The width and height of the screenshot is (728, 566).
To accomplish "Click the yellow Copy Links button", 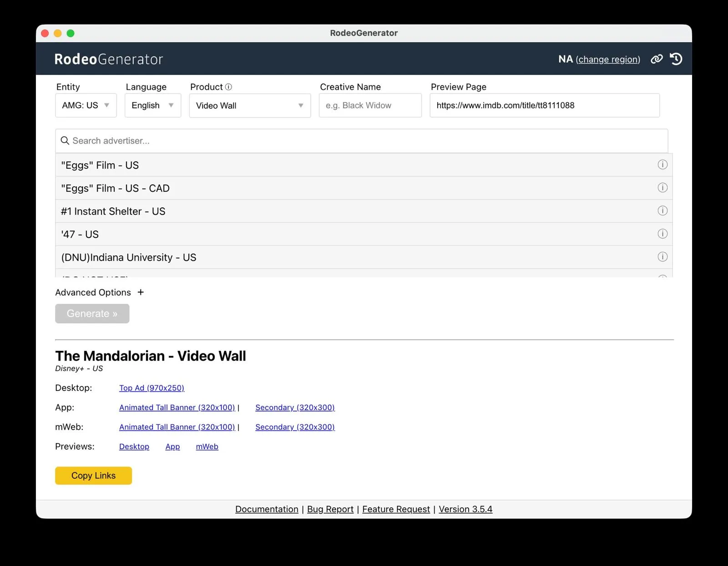I will (93, 476).
